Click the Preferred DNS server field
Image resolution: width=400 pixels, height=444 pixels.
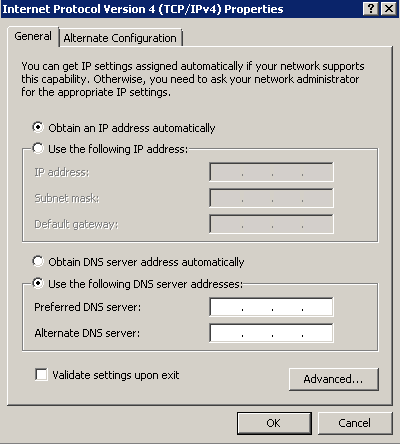coord(271,307)
